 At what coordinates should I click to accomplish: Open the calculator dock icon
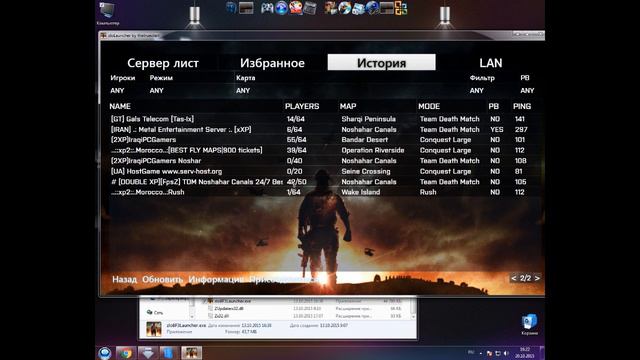coord(310,8)
